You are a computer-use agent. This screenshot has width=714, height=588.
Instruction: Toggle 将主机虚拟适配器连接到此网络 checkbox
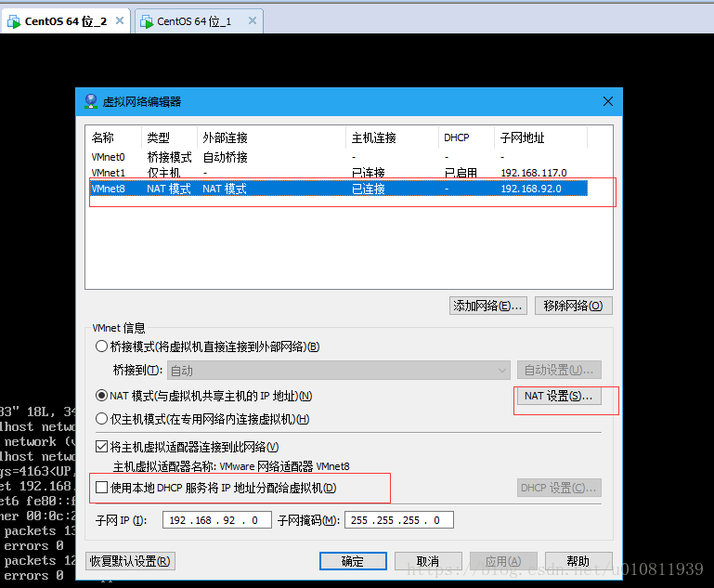(101, 447)
